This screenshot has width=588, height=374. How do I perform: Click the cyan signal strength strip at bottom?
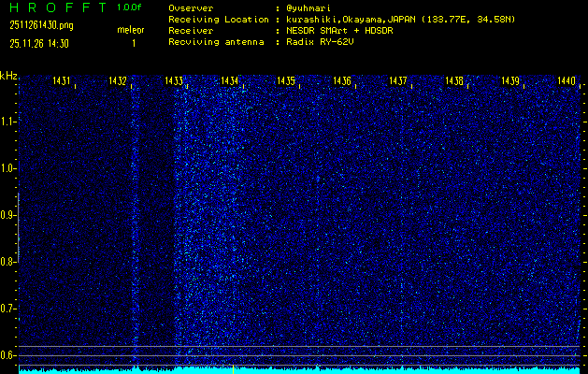pos(299,369)
